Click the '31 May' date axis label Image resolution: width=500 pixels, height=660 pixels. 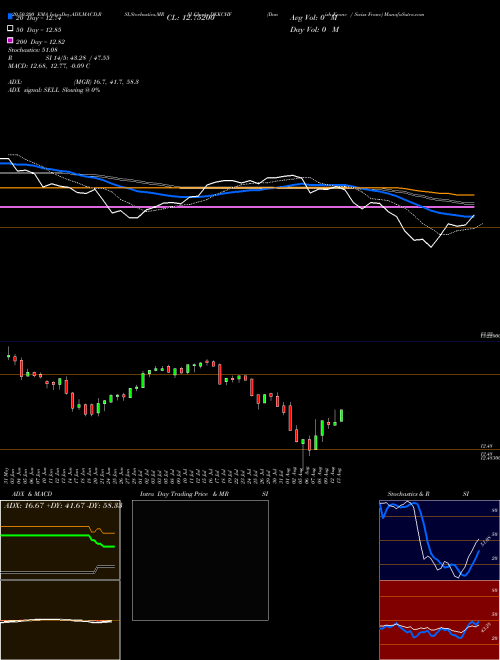pyautogui.click(x=8, y=474)
